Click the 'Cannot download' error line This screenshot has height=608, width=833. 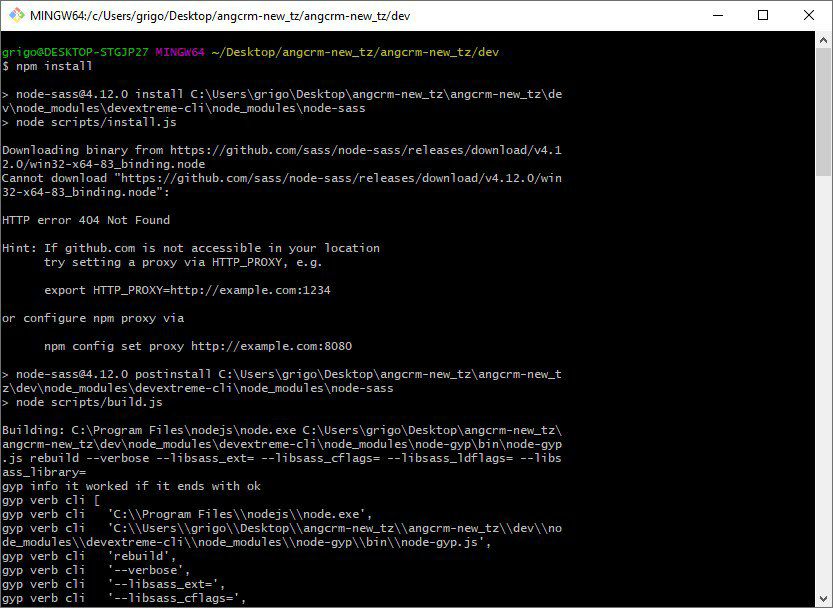tap(282, 178)
